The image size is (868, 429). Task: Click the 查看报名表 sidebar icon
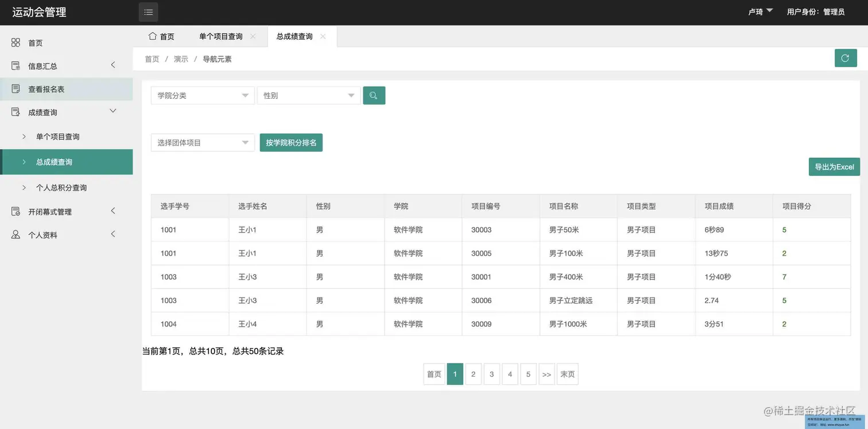tap(15, 89)
